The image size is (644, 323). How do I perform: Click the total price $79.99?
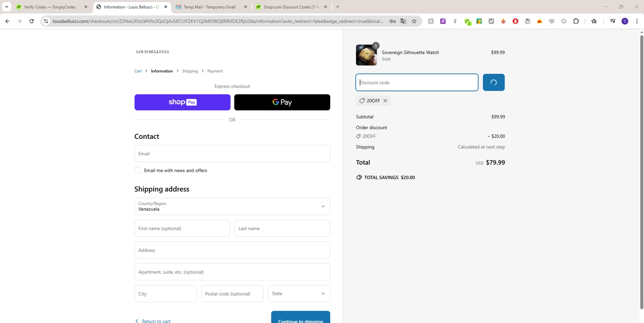pos(495,163)
